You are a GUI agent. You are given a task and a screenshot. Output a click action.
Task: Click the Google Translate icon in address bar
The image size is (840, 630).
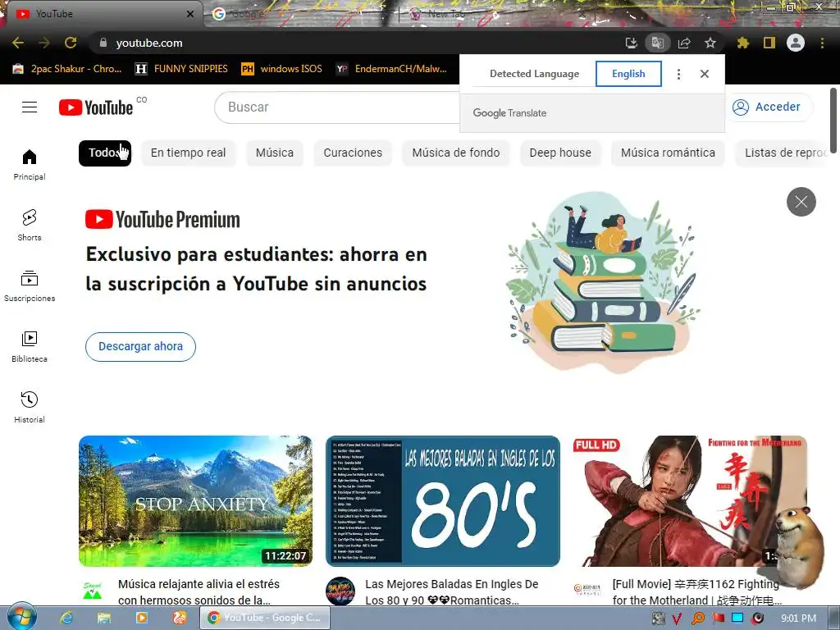[658, 43]
